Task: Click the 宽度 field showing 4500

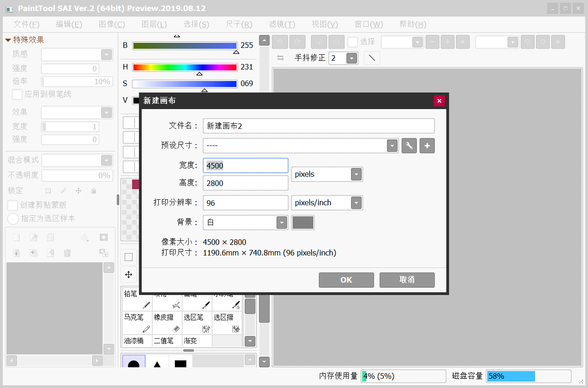Action: click(246, 166)
